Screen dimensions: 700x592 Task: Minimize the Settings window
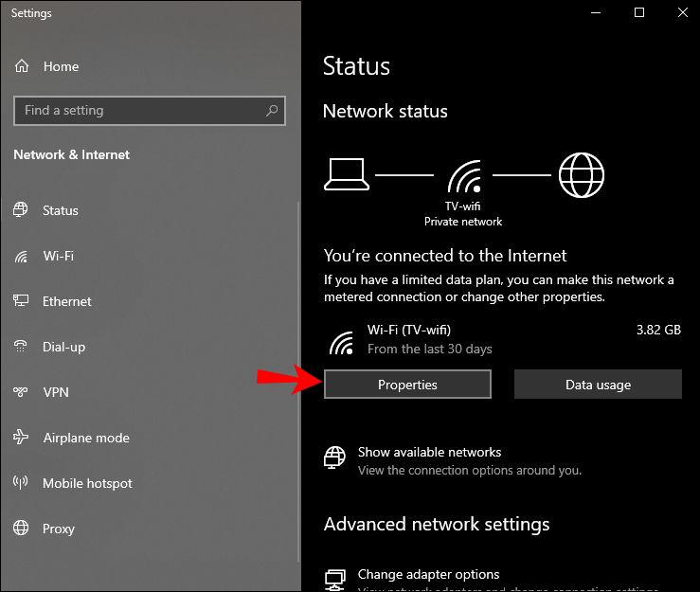(596, 12)
